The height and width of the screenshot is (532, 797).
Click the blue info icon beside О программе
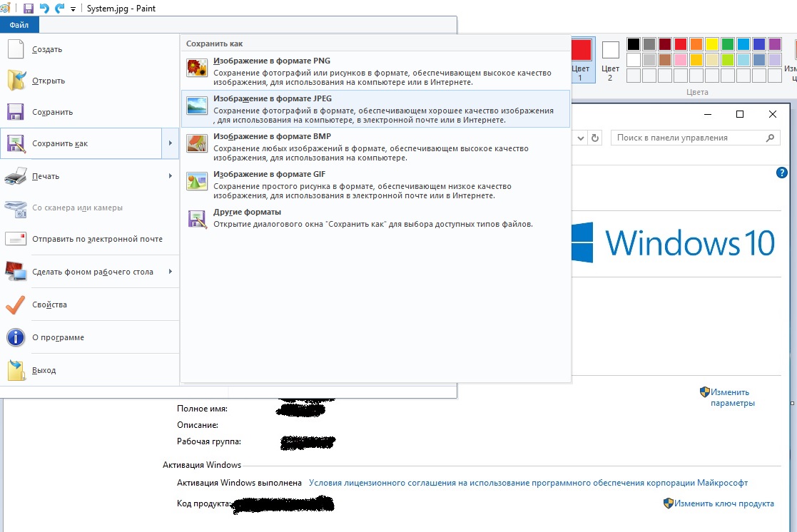coord(16,337)
